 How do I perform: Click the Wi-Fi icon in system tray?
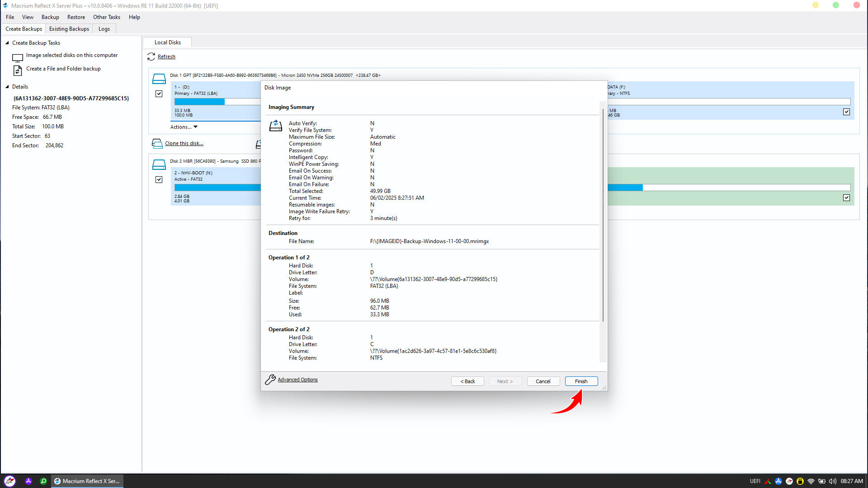[811, 481]
